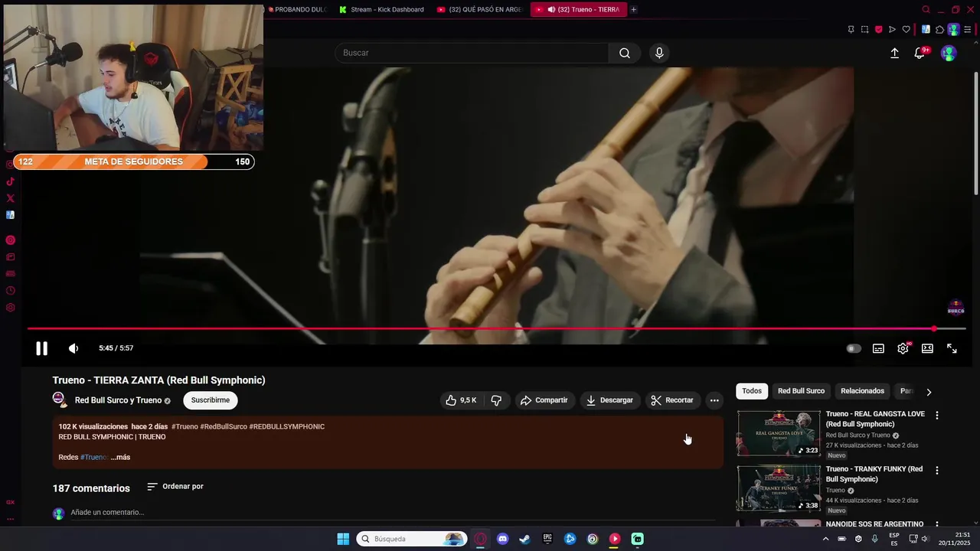Image resolution: width=980 pixels, height=551 pixels.
Task: Click the red ad-blocker shield icon
Action: coord(878,30)
